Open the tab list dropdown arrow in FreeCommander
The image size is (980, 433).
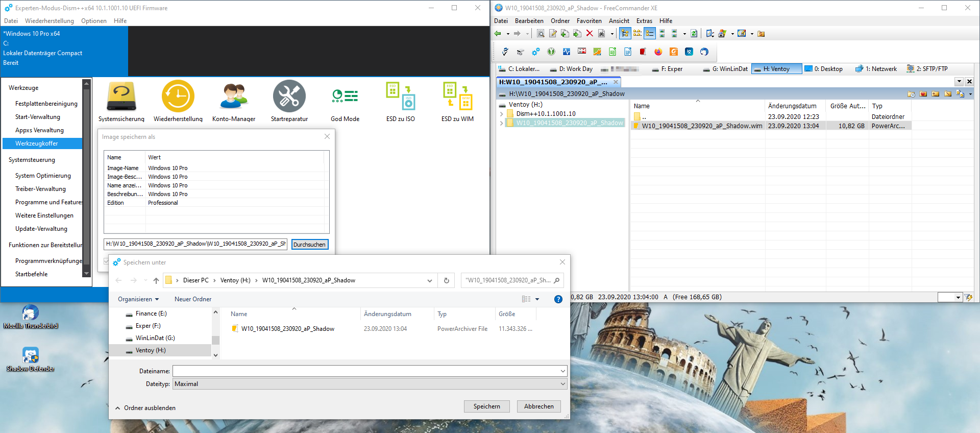click(959, 82)
